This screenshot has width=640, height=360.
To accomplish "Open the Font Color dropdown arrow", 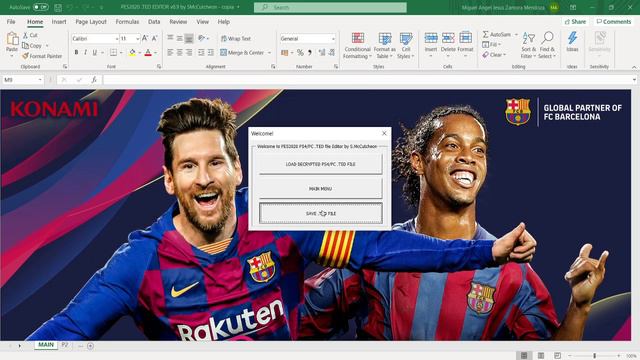I will tap(155, 53).
